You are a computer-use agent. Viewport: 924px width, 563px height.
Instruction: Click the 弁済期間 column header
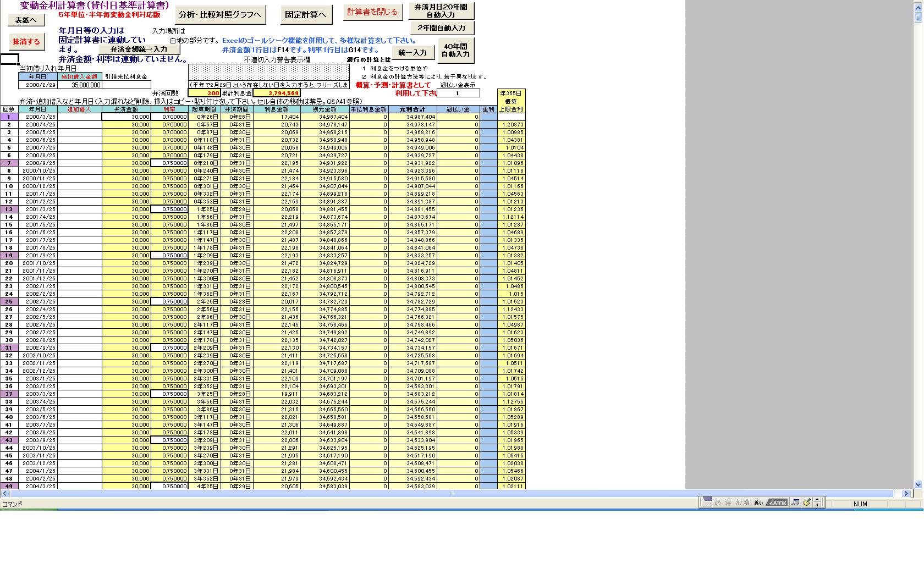pyautogui.click(x=237, y=109)
